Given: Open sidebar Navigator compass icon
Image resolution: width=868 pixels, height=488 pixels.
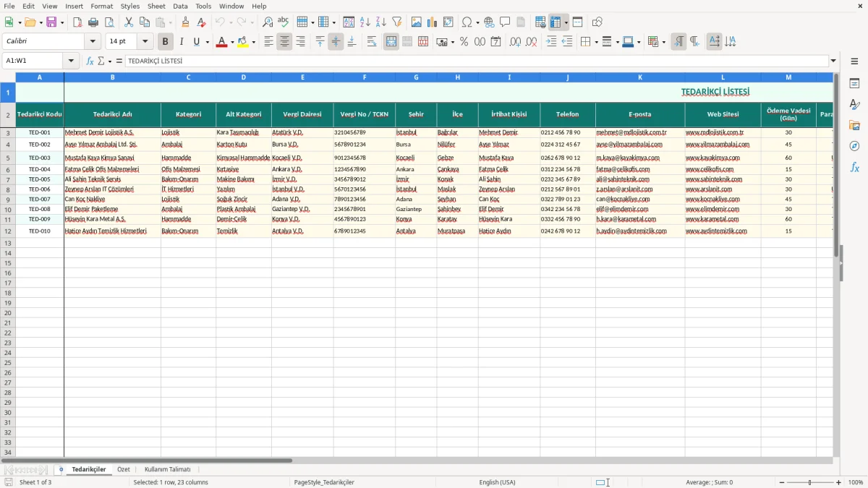Looking at the screenshot, I should pyautogui.click(x=854, y=146).
